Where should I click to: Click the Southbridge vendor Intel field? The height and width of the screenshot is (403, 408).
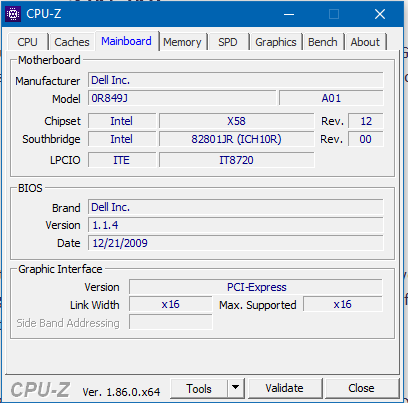point(122,139)
